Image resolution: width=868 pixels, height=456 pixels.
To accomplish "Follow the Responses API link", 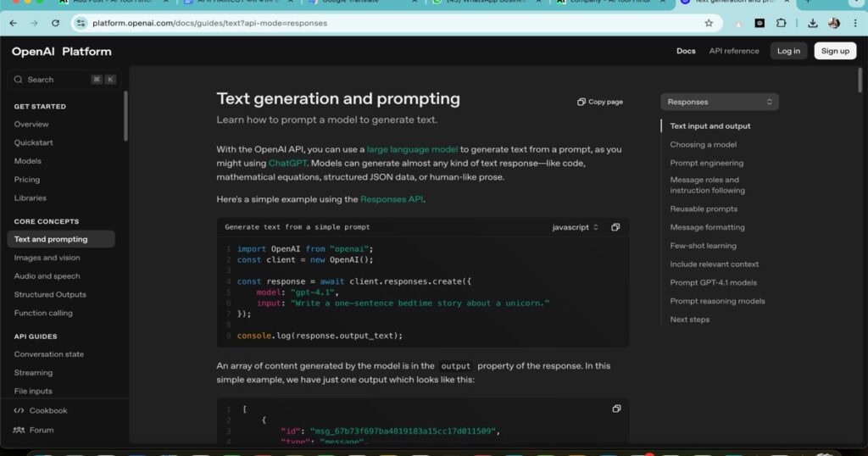I will click(392, 199).
